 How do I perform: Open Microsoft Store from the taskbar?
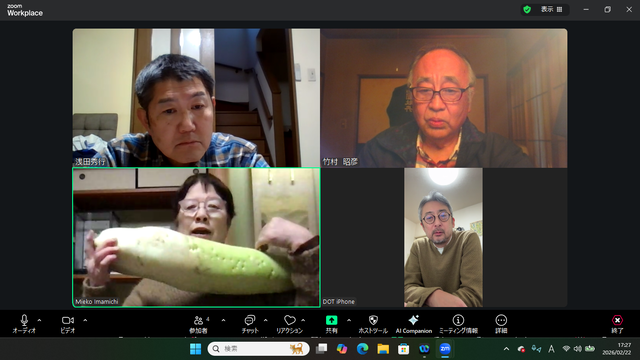pos(404,349)
